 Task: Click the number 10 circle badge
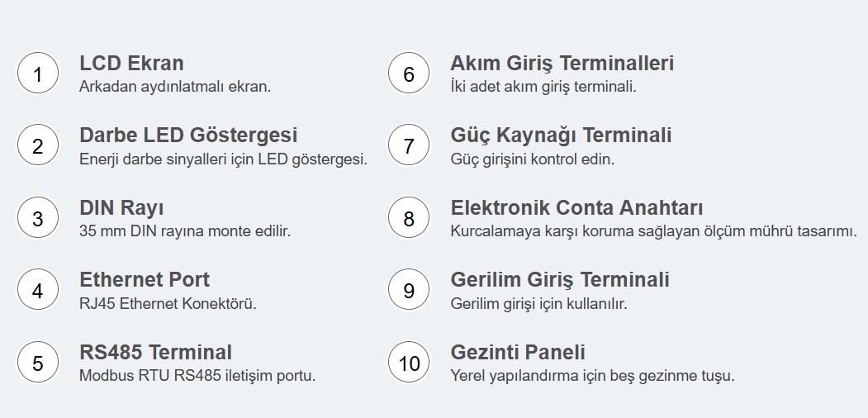[x=409, y=363]
